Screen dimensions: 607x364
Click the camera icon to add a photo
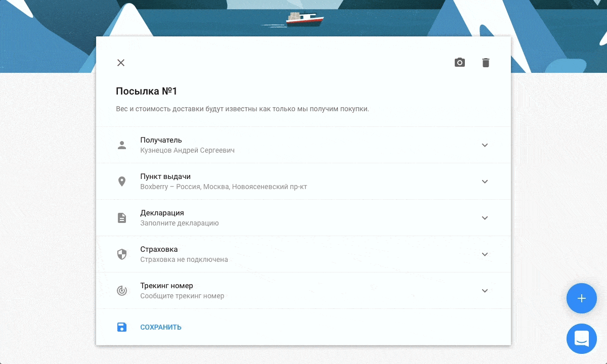pyautogui.click(x=459, y=63)
